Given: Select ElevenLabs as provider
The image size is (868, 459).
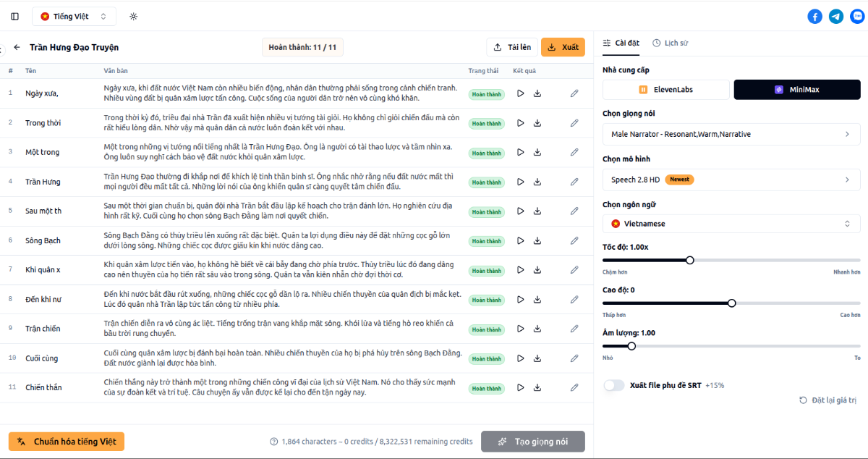Looking at the screenshot, I should point(666,90).
